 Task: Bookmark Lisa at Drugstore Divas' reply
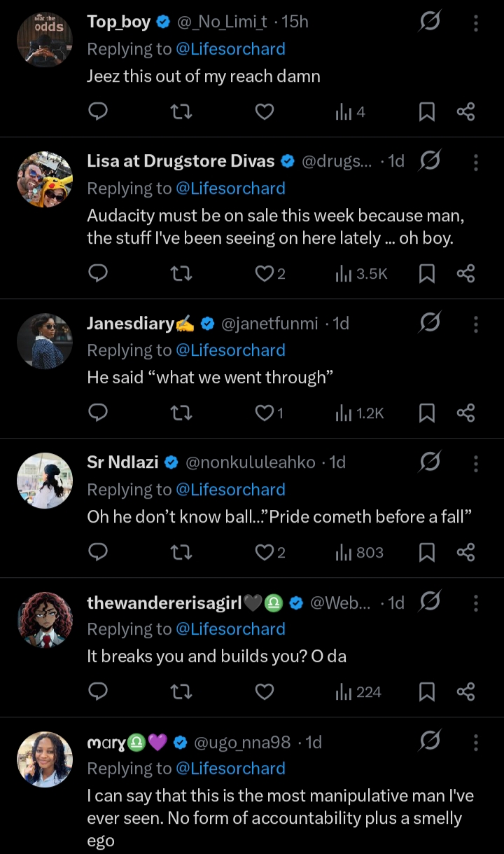(x=426, y=273)
